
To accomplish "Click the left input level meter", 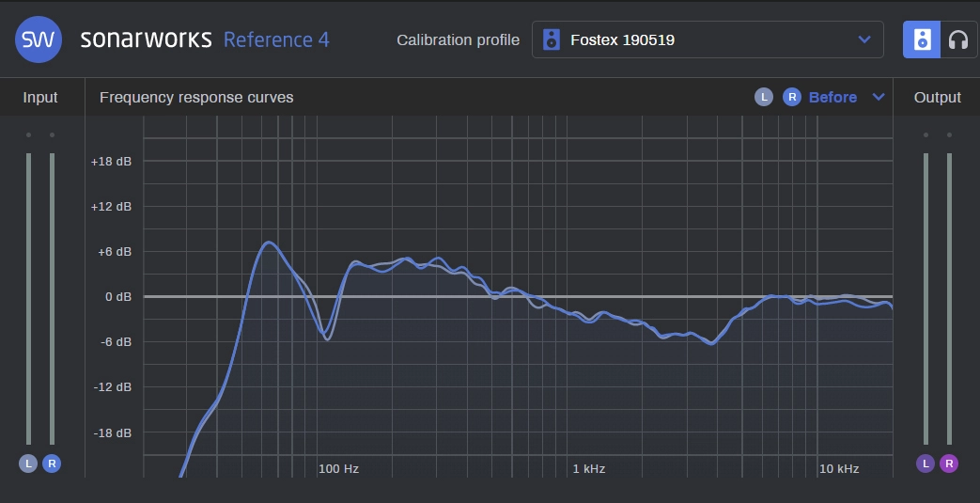I will pos(28,298).
